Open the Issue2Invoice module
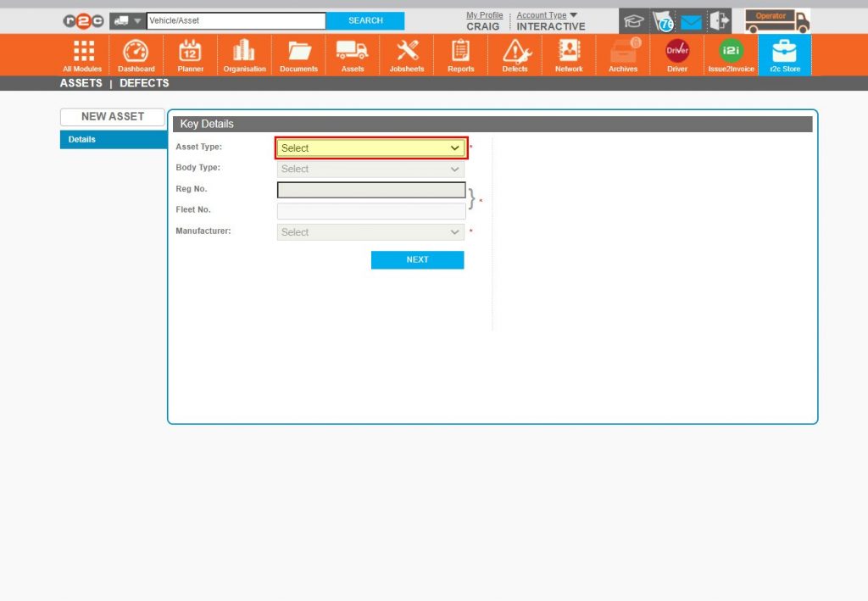 730,53
